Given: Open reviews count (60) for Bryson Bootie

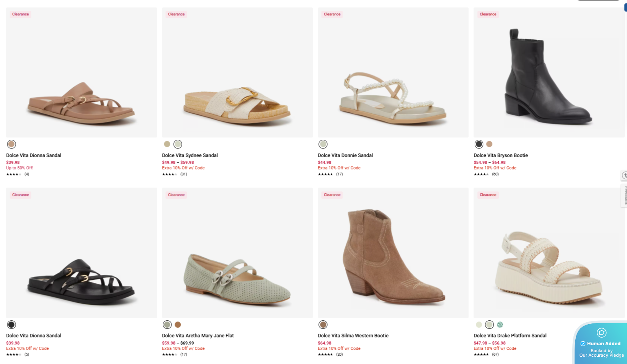Looking at the screenshot, I should point(495,174).
